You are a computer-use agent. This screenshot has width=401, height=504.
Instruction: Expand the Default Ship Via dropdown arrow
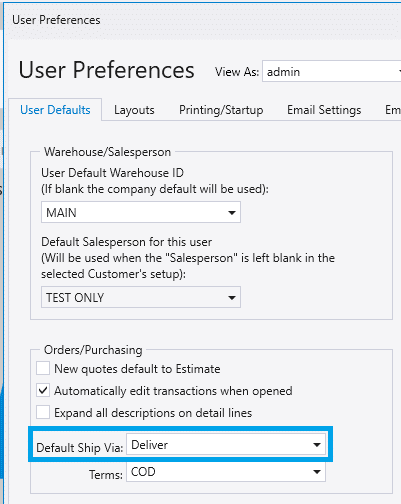pos(317,445)
